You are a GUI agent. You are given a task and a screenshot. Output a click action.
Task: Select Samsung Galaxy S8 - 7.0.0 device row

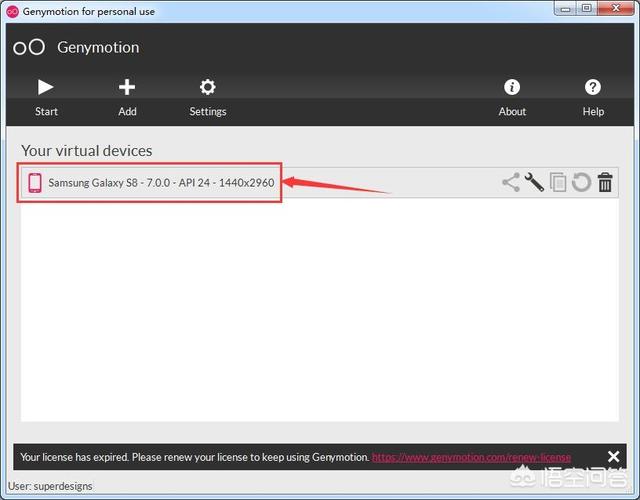(320, 182)
